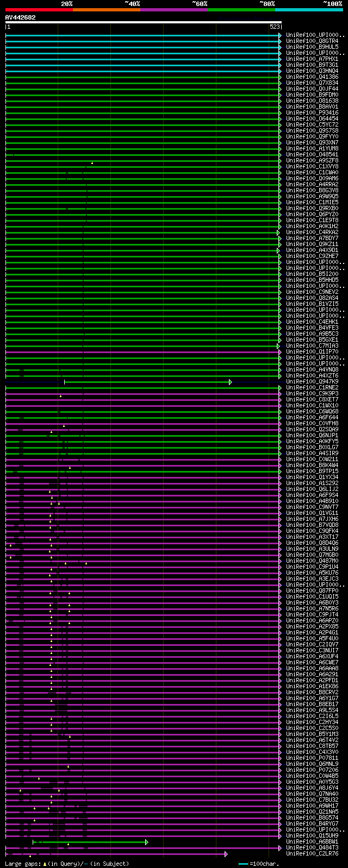Click the green ~80% identity legend segment

click(x=241, y=10)
